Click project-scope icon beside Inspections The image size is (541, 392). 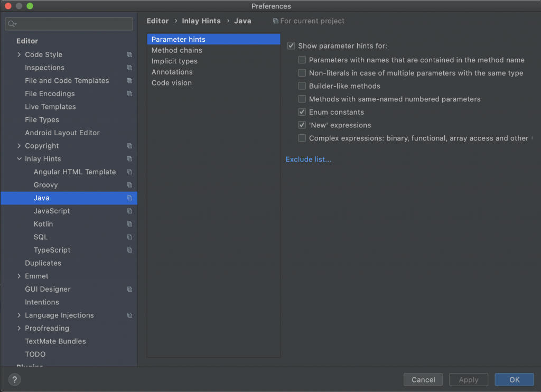tap(129, 68)
